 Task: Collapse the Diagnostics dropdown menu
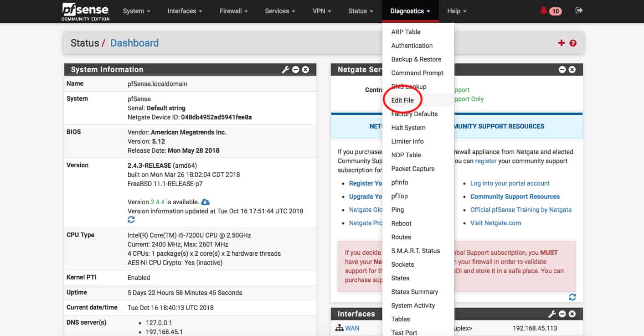pos(410,11)
